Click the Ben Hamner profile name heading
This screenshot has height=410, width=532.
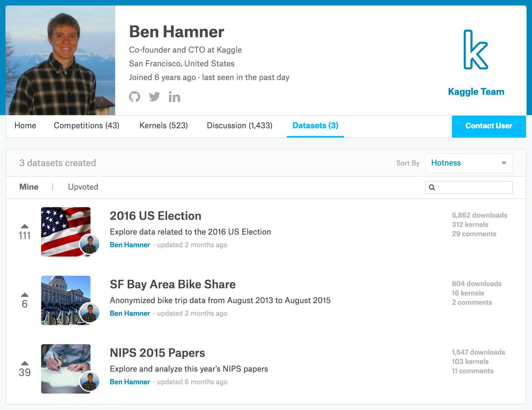pyautogui.click(x=176, y=32)
